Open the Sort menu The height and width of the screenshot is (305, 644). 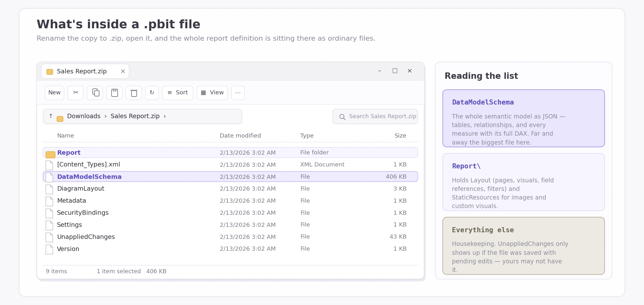pyautogui.click(x=177, y=93)
